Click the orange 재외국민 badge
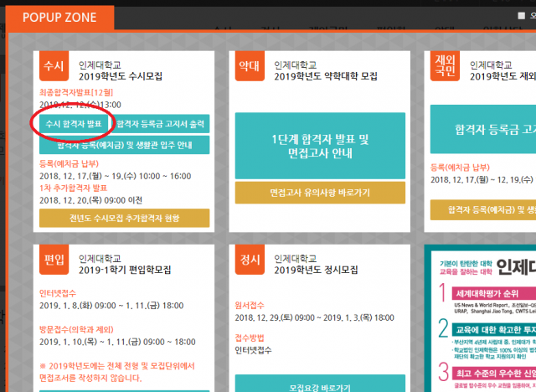The width and height of the screenshot is (536, 392). pyautogui.click(x=445, y=65)
